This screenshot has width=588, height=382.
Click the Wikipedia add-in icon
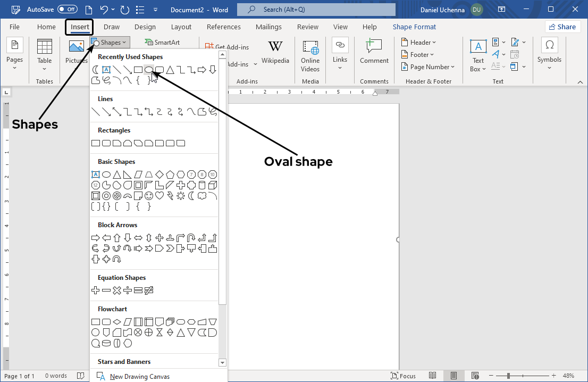coord(275,53)
